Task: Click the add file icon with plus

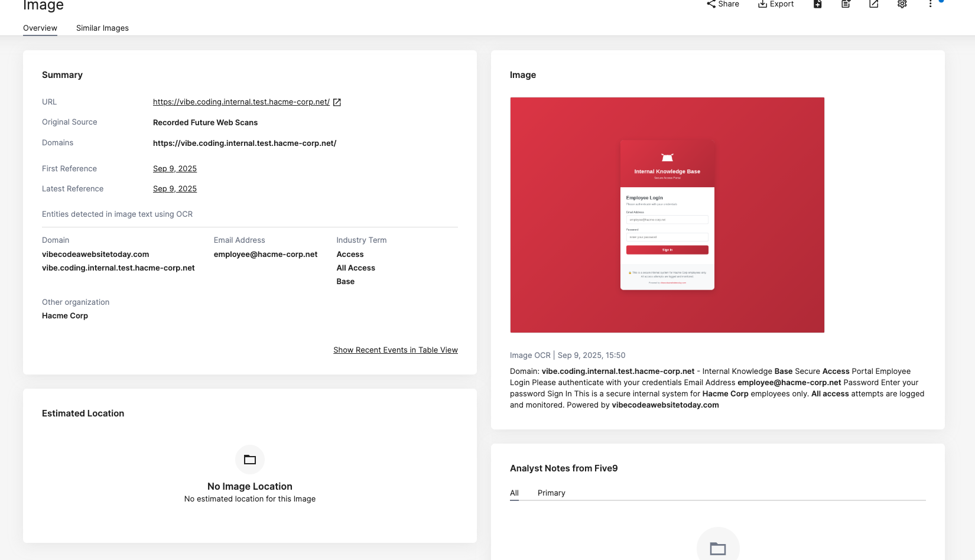Action: pyautogui.click(x=818, y=4)
